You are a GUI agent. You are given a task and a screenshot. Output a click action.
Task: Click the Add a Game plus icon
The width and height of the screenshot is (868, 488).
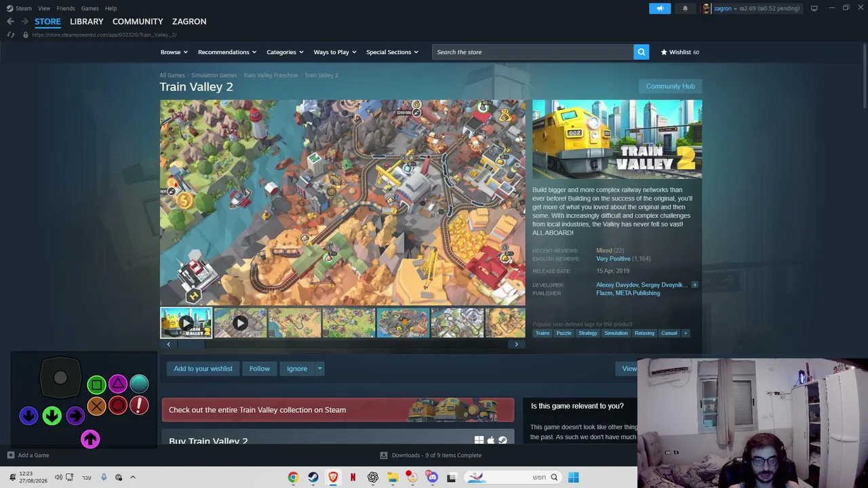tap(10, 455)
